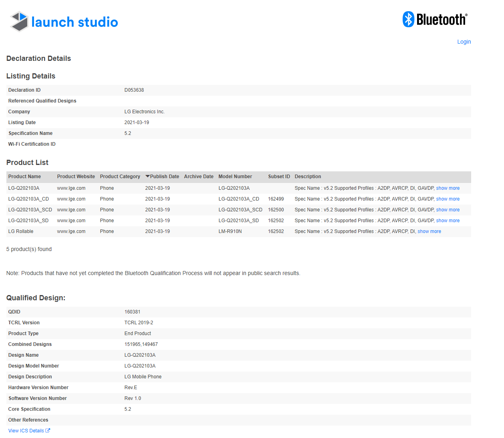
Task: Select product name LG-Q202103A_SCD
Action: 30,210
